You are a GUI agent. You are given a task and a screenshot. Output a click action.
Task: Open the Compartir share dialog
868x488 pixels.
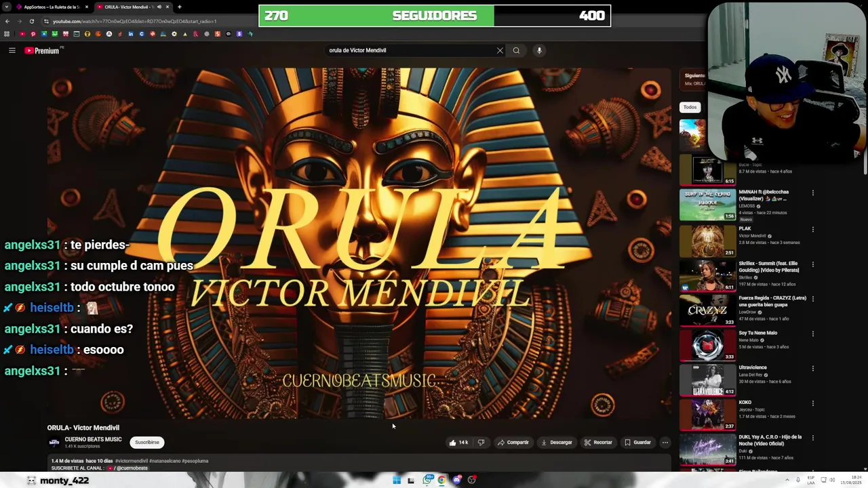pyautogui.click(x=513, y=443)
